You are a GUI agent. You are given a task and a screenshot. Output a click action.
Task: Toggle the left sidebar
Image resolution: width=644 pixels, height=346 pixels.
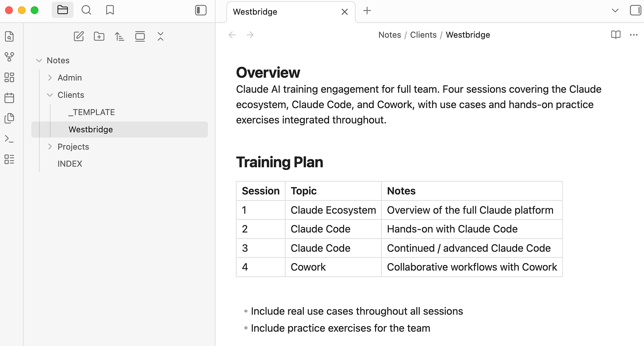tap(201, 10)
